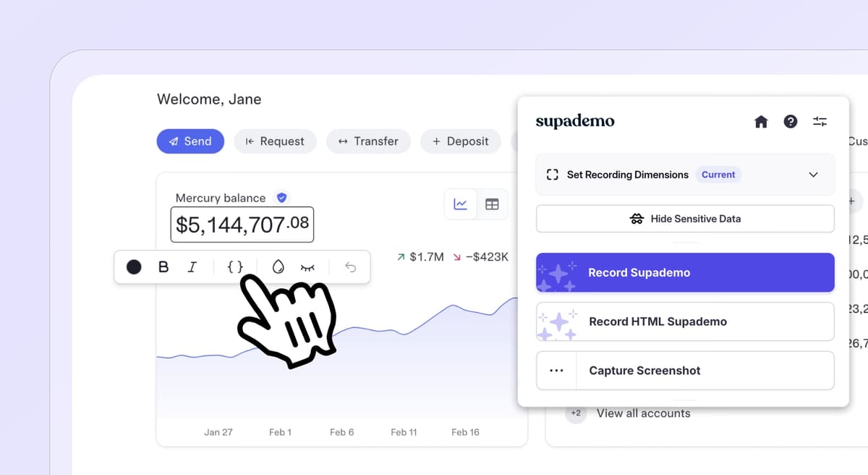868x475 pixels.
Task: Open the Supademo home icon
Action: pyautogui.click(x=761, y=122)
